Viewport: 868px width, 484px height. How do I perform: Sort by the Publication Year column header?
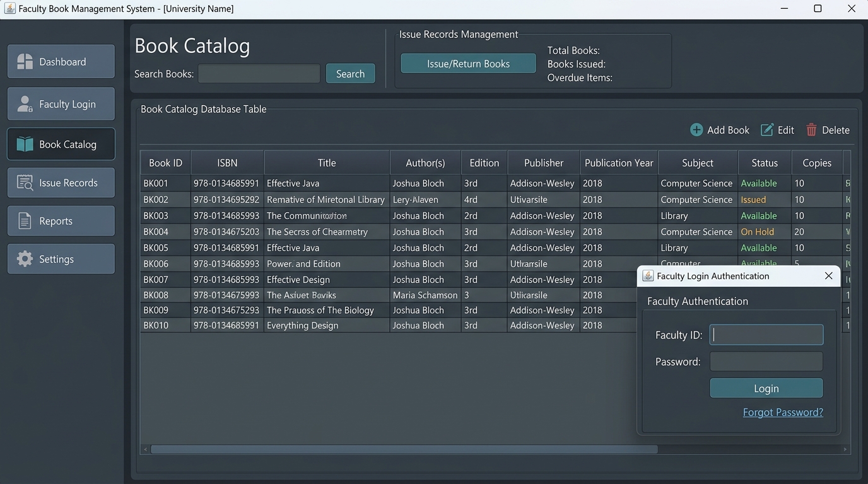click(619, 163)
